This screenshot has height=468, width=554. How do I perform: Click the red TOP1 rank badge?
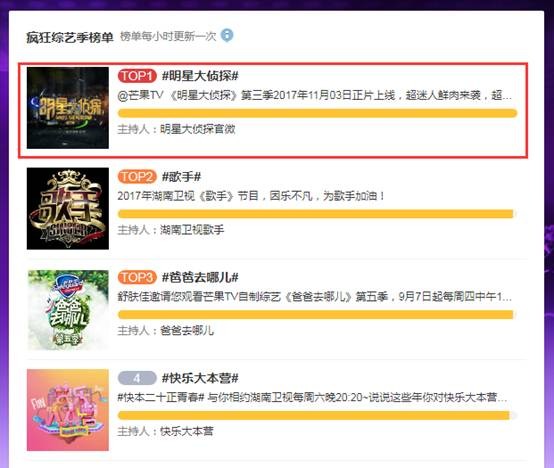(137, 76)
